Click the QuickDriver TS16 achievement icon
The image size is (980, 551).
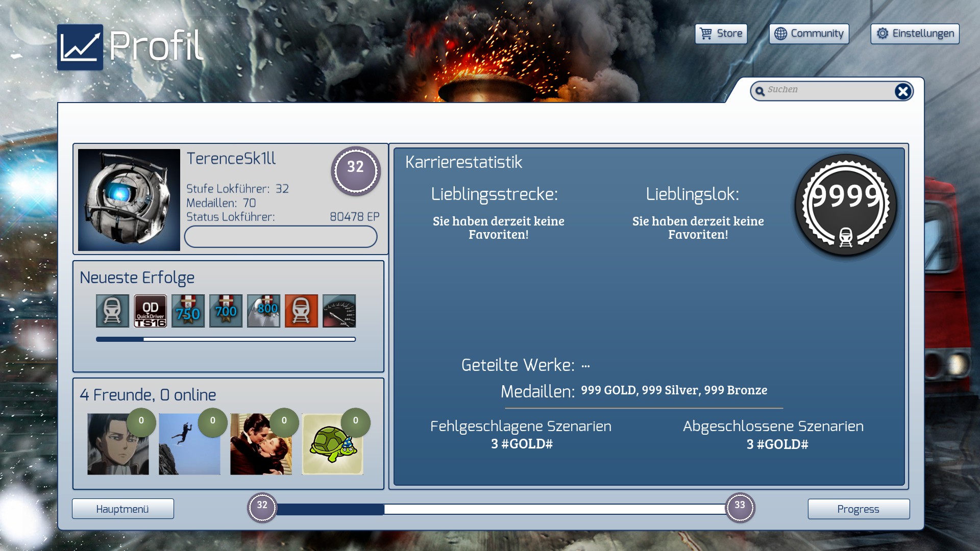(150, 311)
